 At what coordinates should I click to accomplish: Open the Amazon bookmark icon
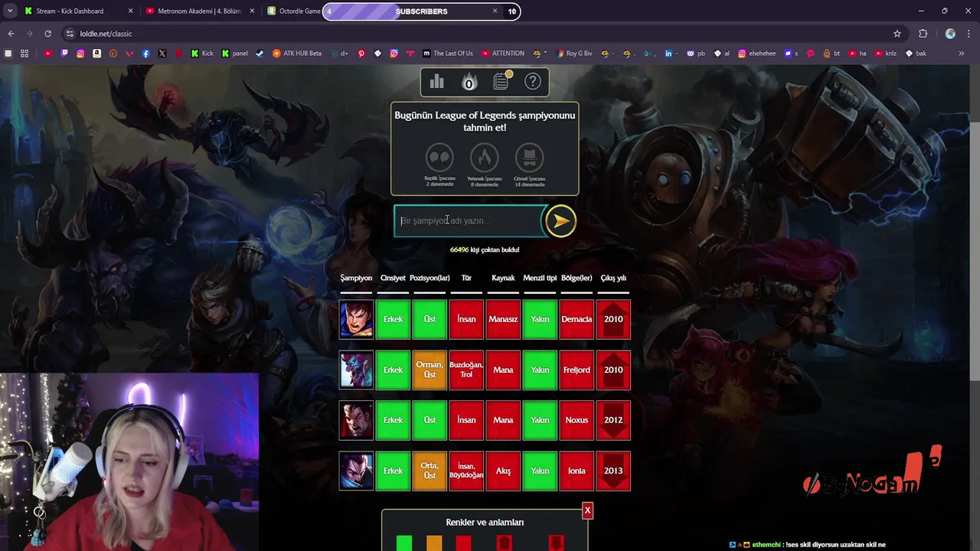click(97, 54)
